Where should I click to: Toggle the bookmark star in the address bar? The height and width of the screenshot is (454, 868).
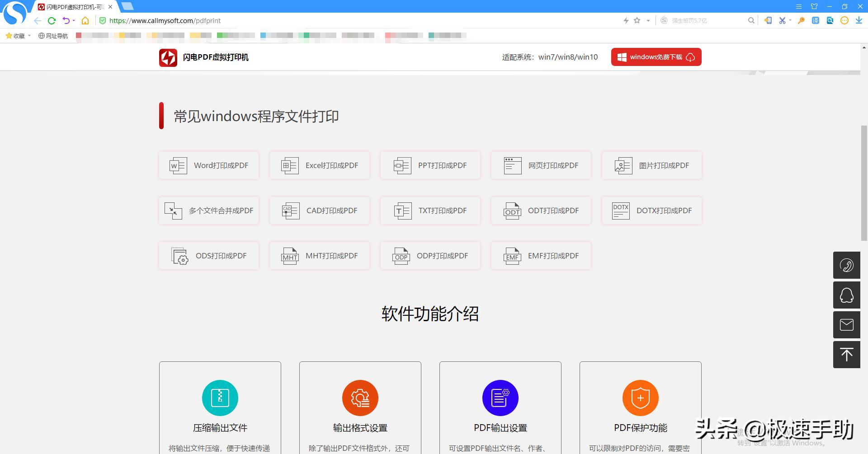pos(637,20)
